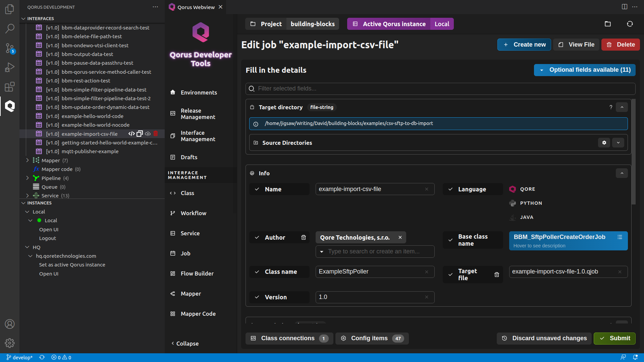Open Drafts in webview sidebar
The height and width of the screenshot is (362, 644).
(x=189, y=157)
